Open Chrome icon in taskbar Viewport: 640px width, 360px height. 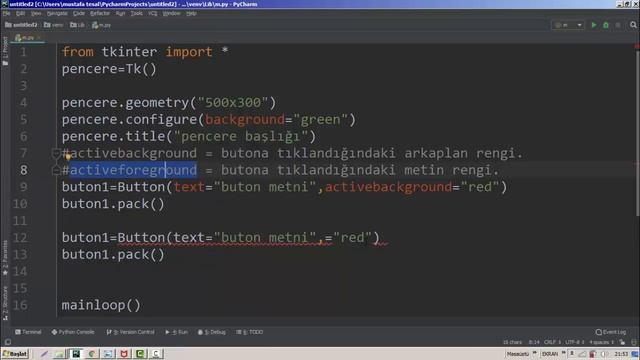92,353
